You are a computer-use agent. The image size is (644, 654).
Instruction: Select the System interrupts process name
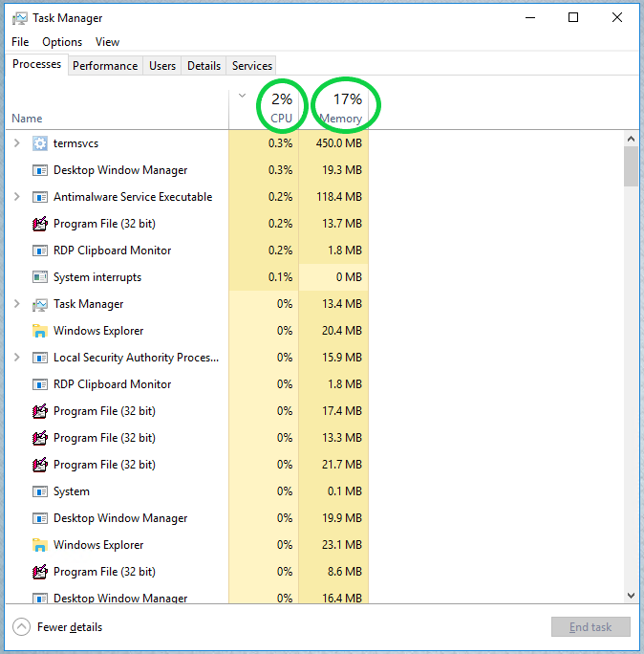point(97,277)
